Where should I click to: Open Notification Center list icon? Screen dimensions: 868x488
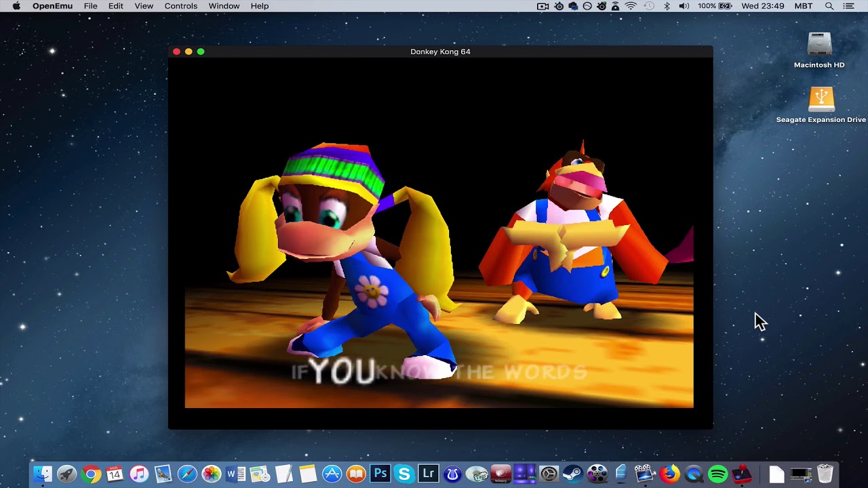point(848,6)
